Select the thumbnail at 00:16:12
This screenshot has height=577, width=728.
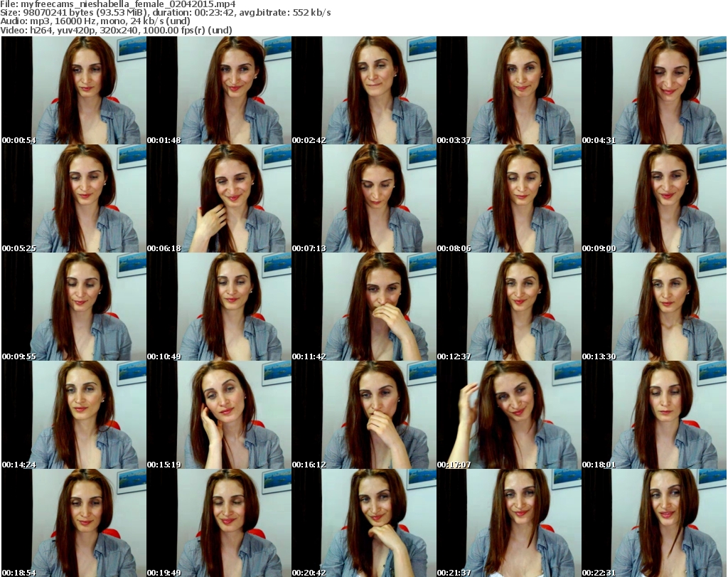[363, 415]
